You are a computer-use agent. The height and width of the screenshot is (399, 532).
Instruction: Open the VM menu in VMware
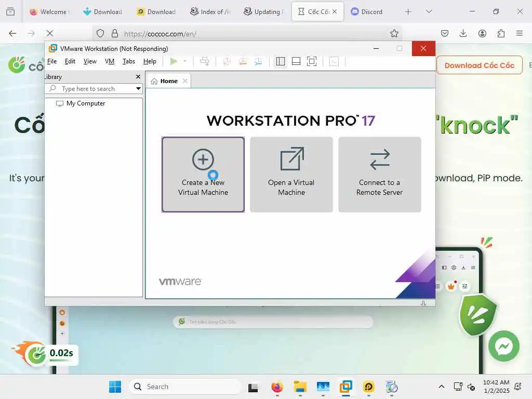[x=110, y=61]
